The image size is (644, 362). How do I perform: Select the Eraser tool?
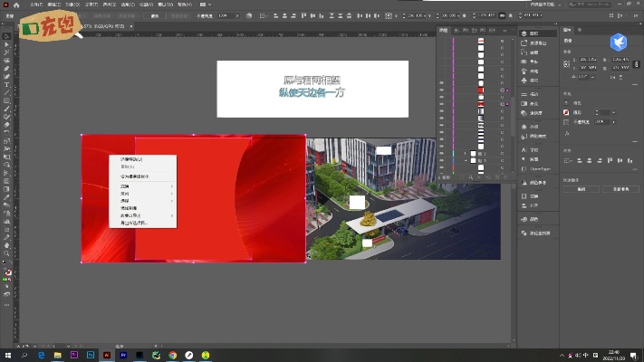pos(6,125)
